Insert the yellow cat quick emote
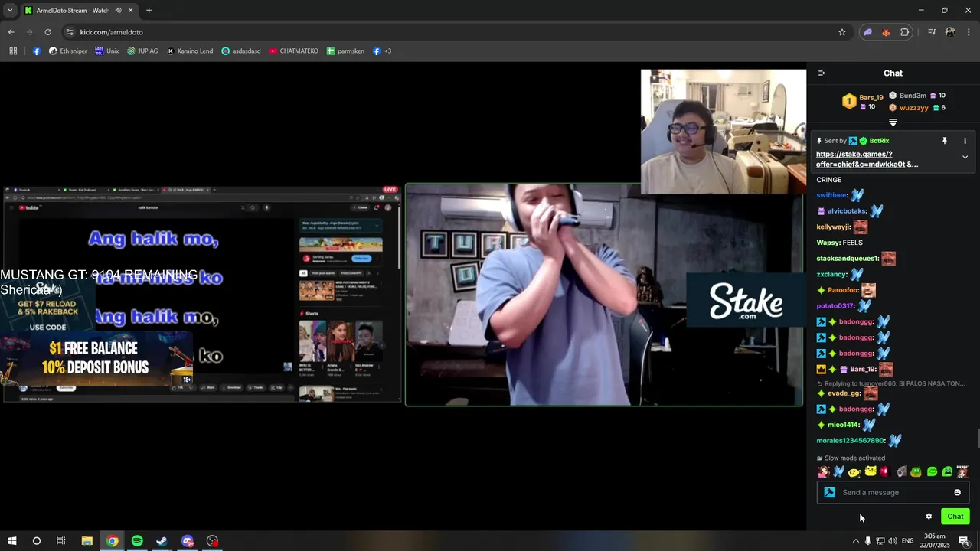Viewport: 980px width, 551px height. (870, 471)
